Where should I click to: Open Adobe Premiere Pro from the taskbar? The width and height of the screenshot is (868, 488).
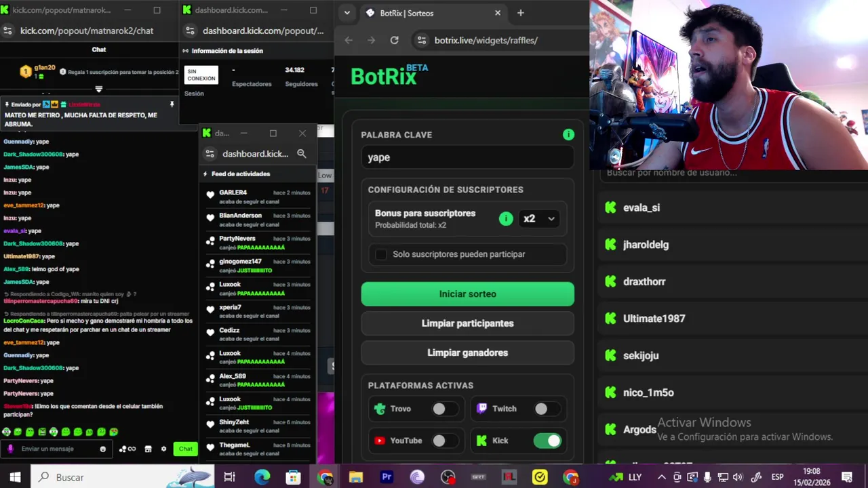pos(387,477)
